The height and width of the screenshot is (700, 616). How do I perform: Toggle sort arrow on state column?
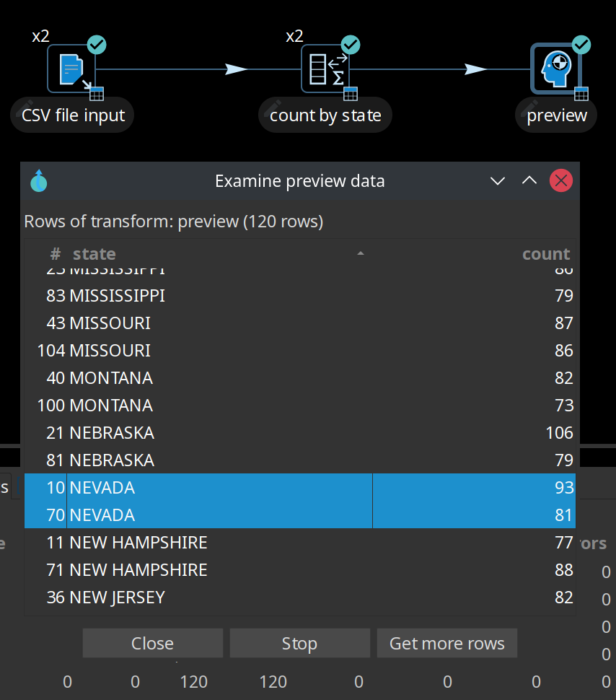(x=361, y=253)
